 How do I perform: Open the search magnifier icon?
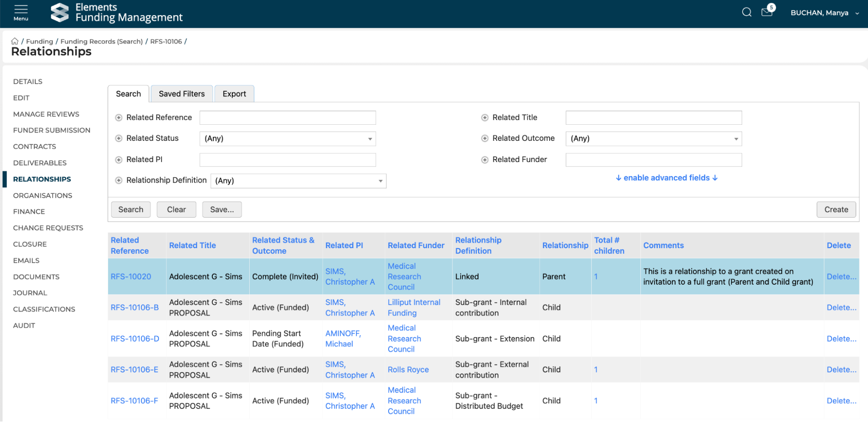point(746,12)
